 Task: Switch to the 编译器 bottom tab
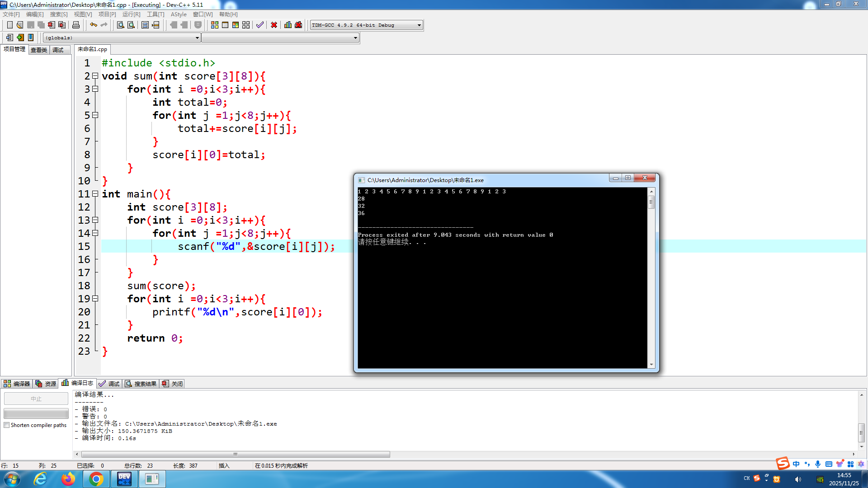coord(17,384)
